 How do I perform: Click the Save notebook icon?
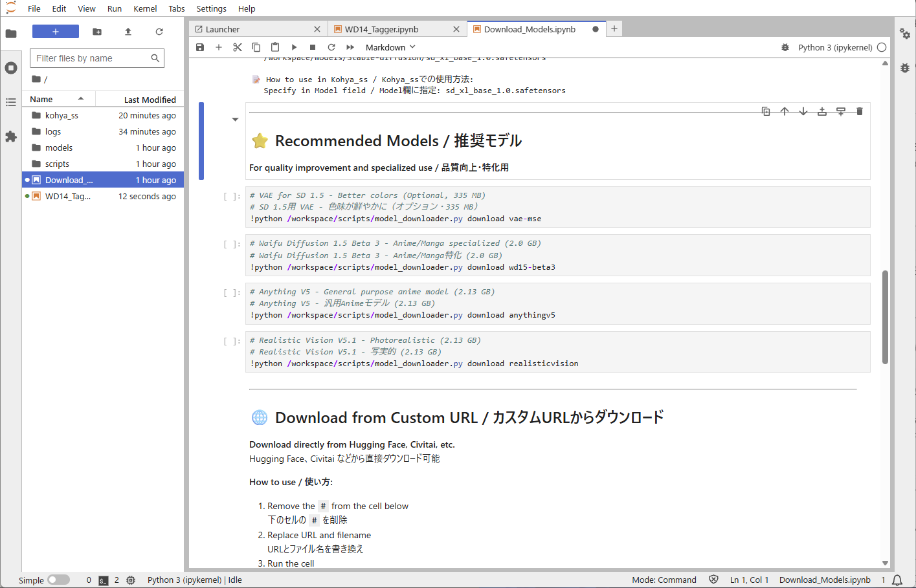click(x=200, y=47)
